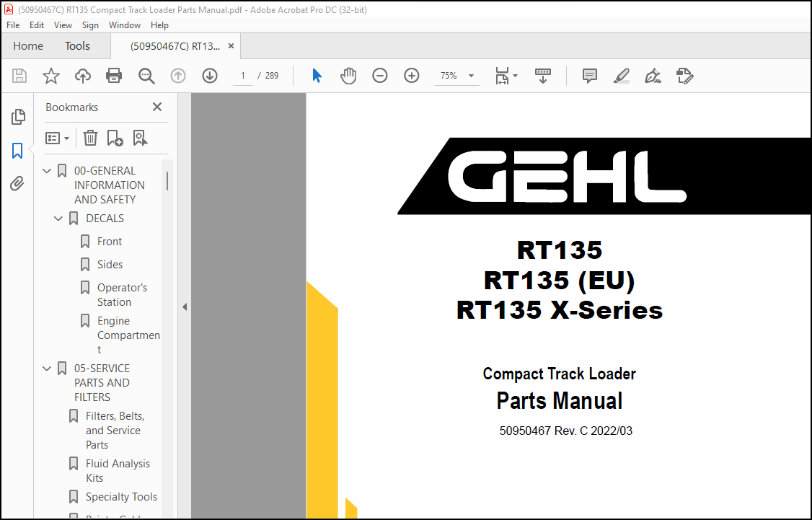Select the Highlight text tool
This screenshot has height=520, width=812.
tap(621, 76)
